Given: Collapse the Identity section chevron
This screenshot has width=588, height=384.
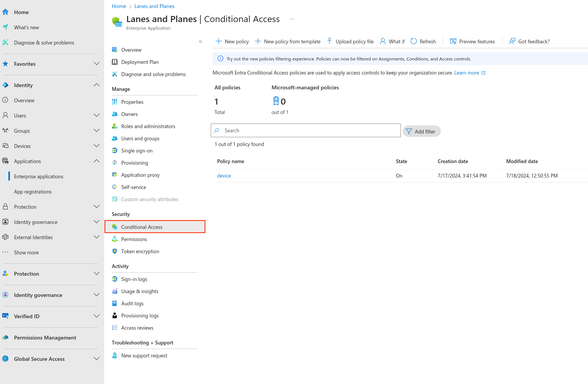Looking at the screenshot, I should [x=97, y=85].
